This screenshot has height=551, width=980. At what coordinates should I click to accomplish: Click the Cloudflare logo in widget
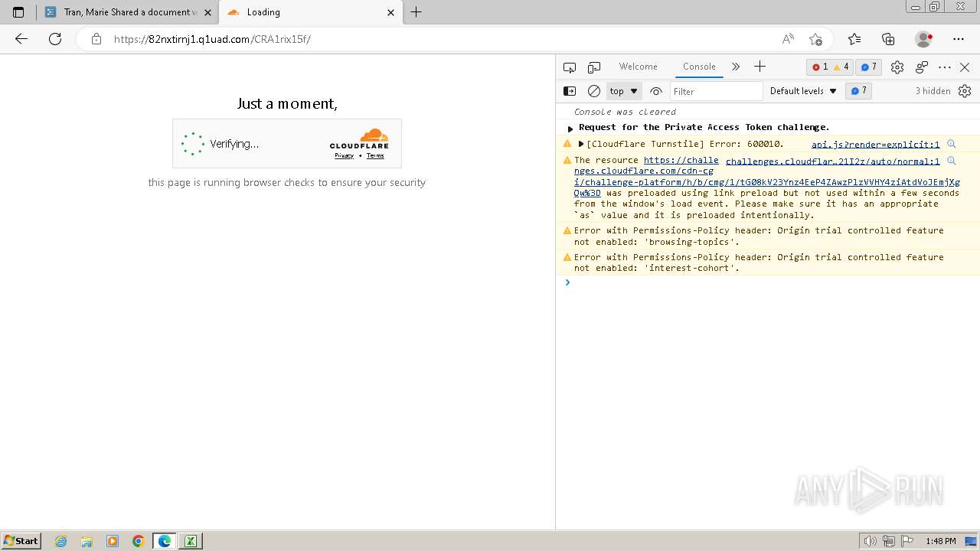tap(359, 138)
